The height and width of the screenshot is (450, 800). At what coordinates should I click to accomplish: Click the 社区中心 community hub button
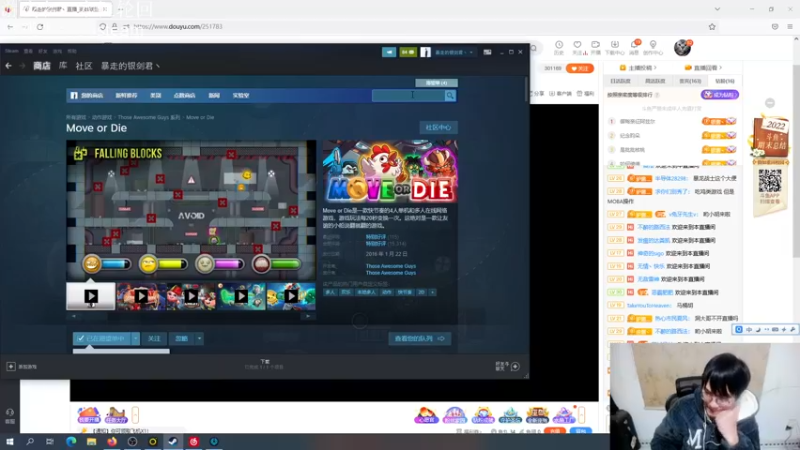438,128
